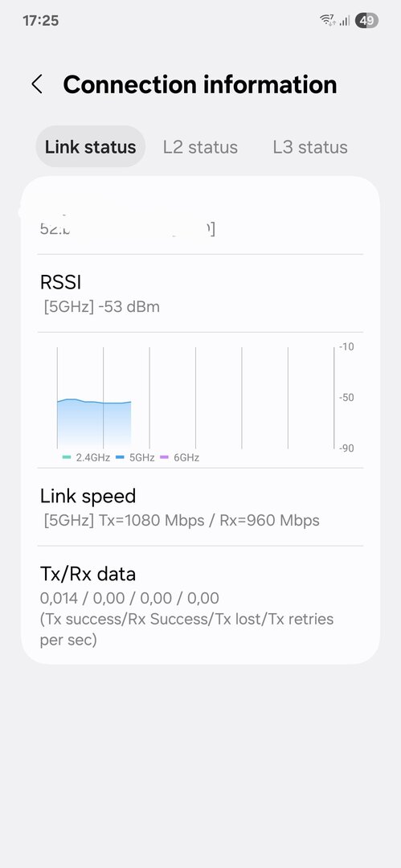Open the L3 status tab
Viewport: 401px width, 868px height.
310,147
